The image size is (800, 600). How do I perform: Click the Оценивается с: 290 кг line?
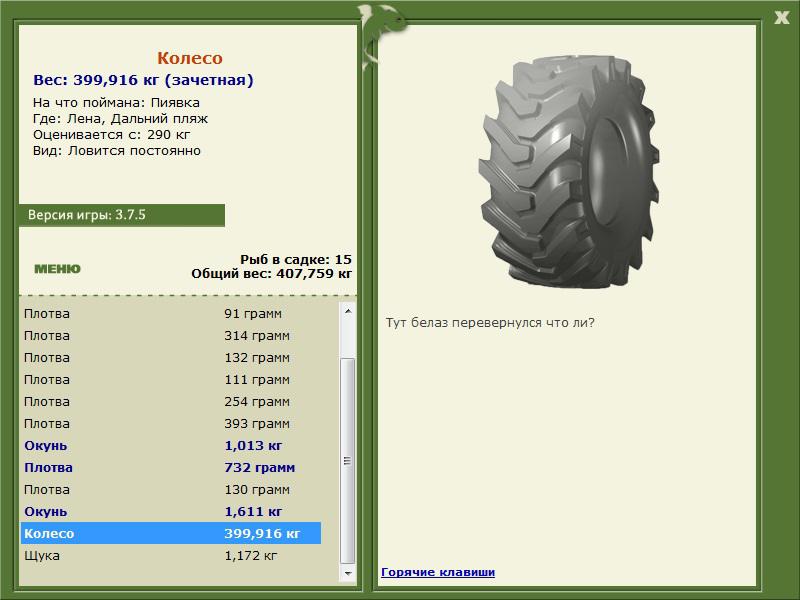(112, 135)
